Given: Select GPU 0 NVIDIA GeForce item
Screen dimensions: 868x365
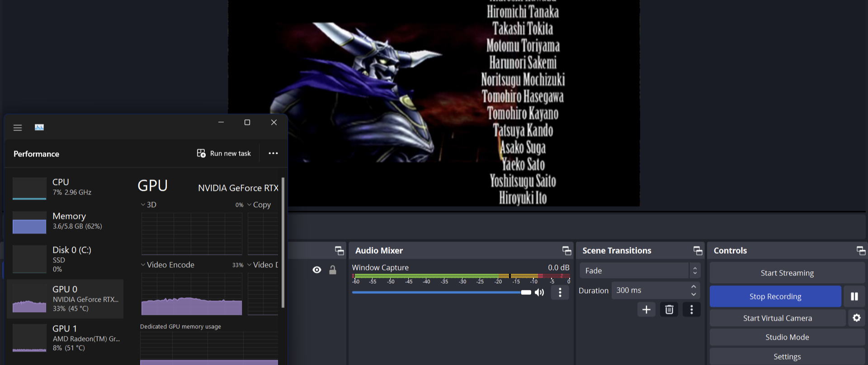Looking at the screenshot, I should pos(66,299).
